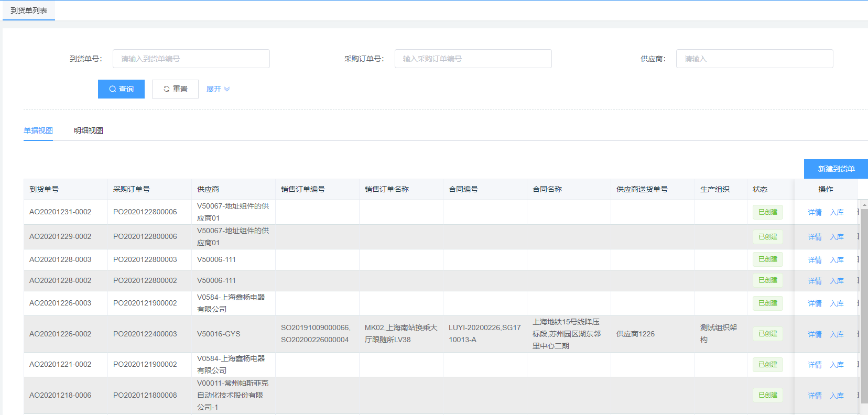Select the 单据视图 tab
868x415 pixels.
[38, 130]
